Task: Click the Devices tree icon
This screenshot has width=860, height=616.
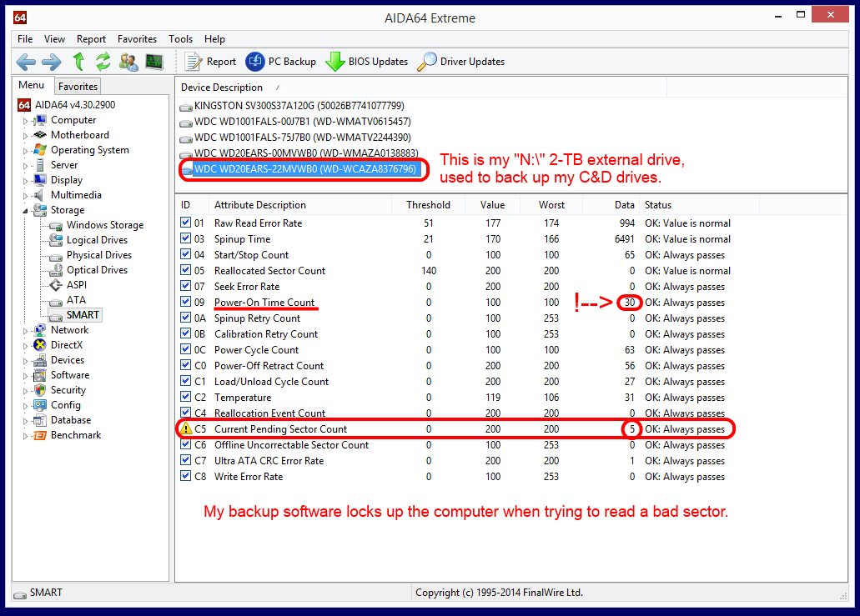Action: pyautogui.click(x=40, y=360)
